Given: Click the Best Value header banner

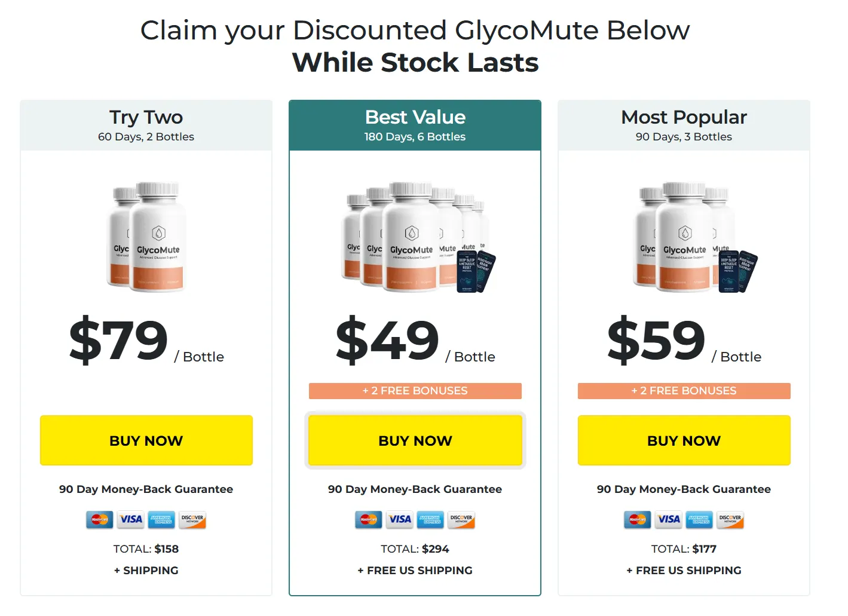Looking at the screenshot, I should pyautogui.click(x=415, y=125).
